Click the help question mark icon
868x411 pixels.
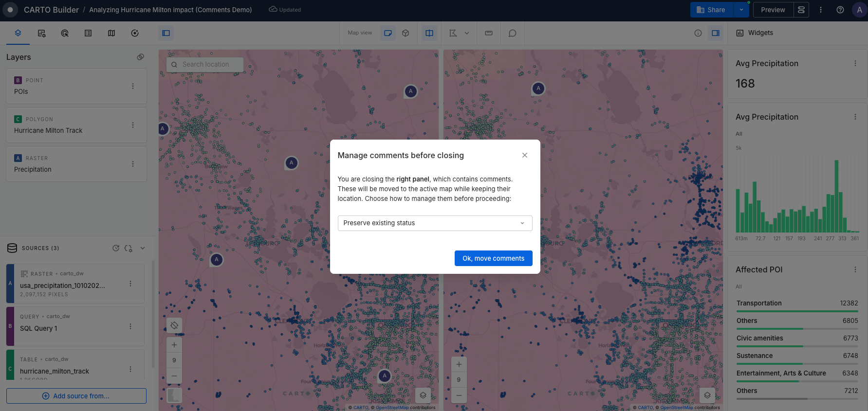(x=840, y=10)
